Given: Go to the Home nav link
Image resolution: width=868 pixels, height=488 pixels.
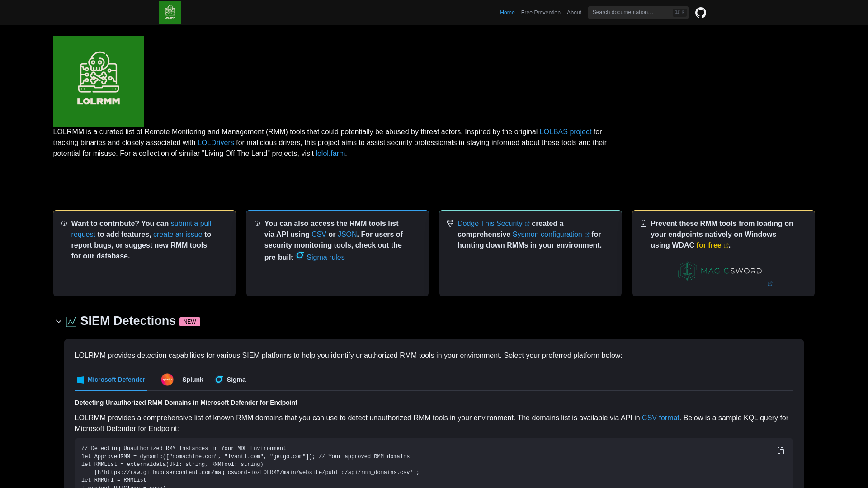Looking at the screenshot, I should (x=507, y=13).
